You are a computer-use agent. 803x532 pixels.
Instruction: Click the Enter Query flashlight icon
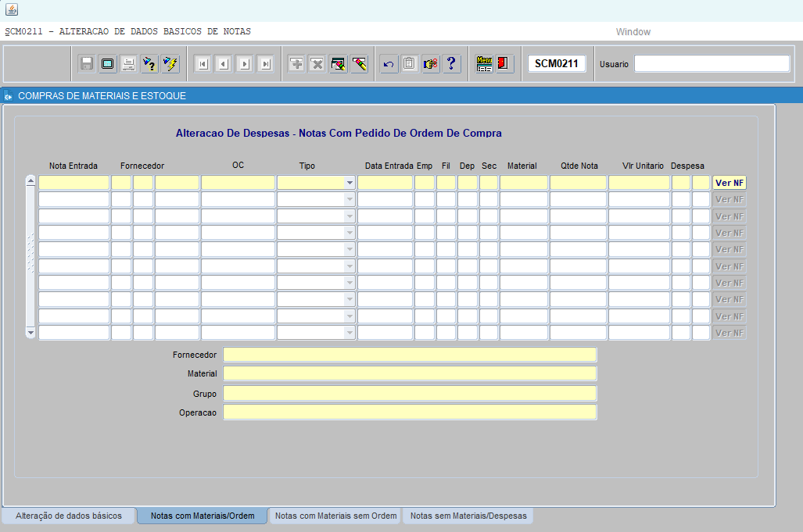pos(149,64)
